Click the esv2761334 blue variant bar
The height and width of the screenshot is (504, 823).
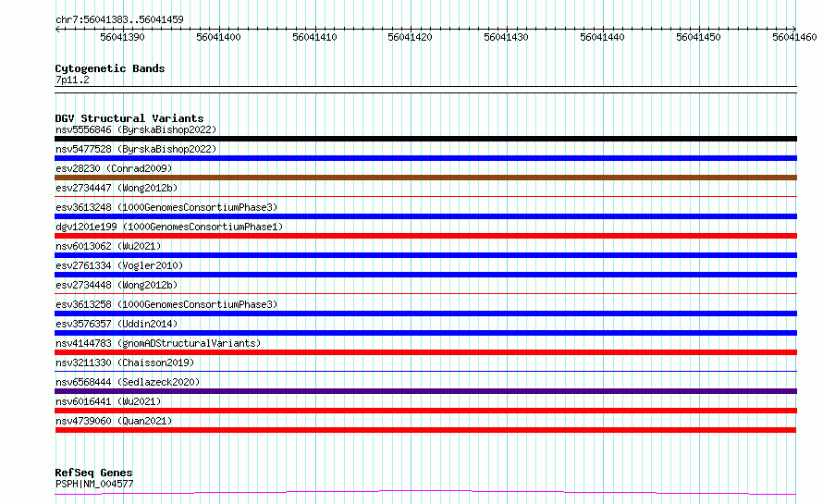tap(425, 275)
